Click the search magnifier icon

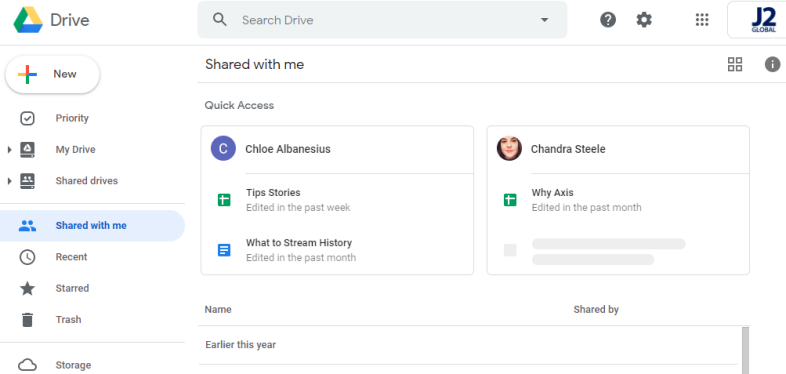tap(220, 20)
